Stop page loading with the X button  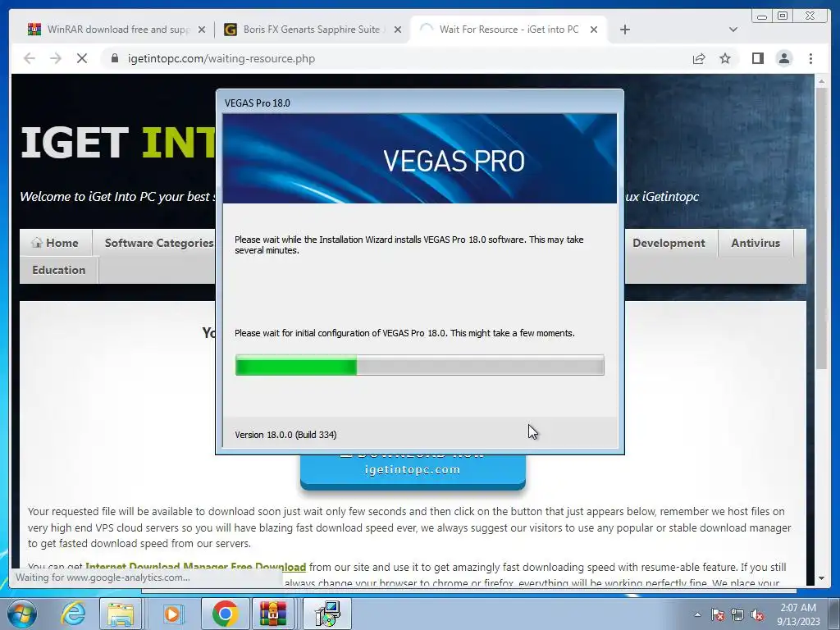(82, 58)
